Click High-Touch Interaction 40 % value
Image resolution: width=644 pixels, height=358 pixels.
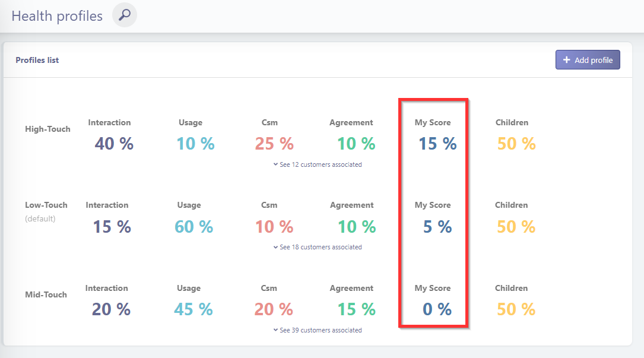114,144
